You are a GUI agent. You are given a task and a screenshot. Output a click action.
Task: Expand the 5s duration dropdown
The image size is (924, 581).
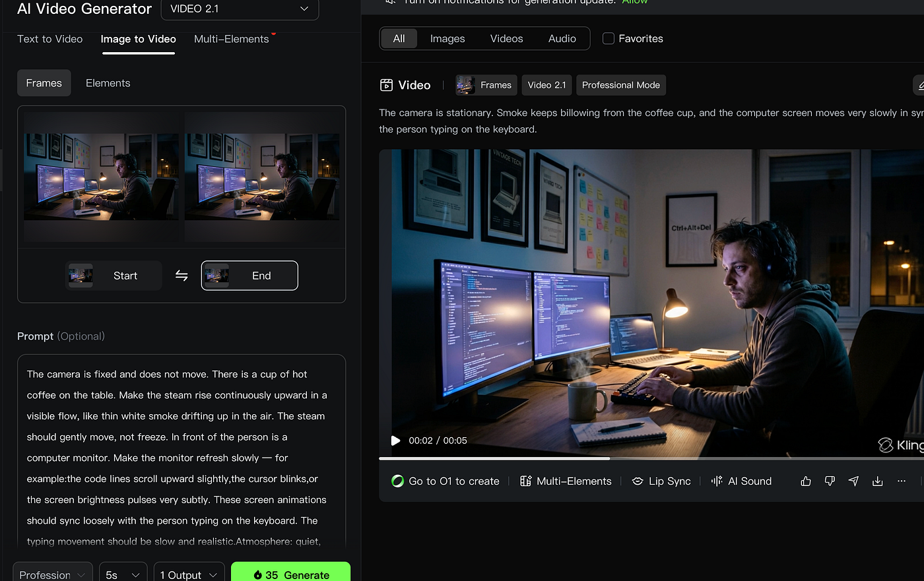[123, 574]
